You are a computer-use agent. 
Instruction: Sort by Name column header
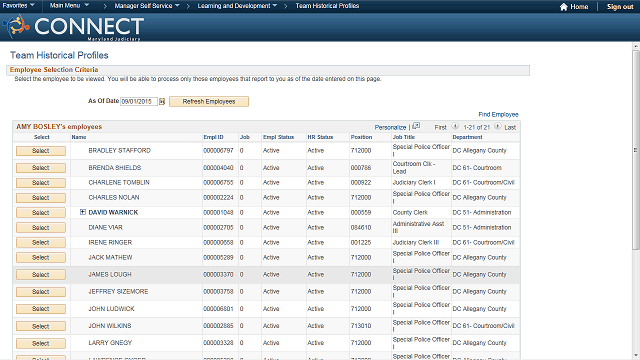point(79,137)
